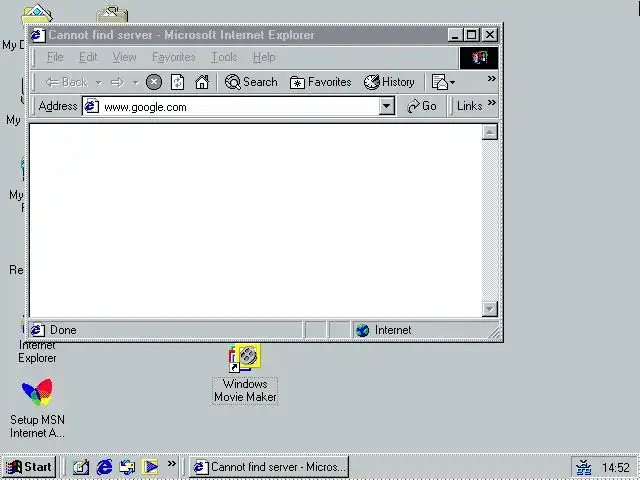Click the Outlook Express quick launch icon

127,467
